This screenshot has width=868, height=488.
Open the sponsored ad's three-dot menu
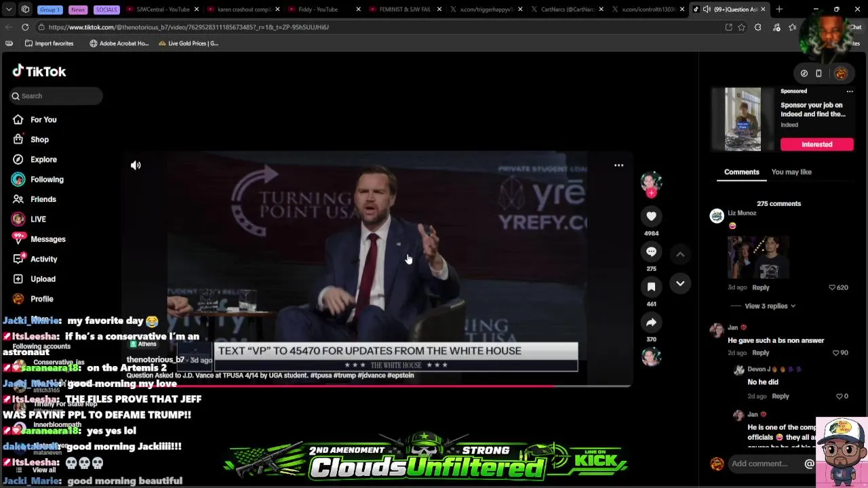[849, 91]
